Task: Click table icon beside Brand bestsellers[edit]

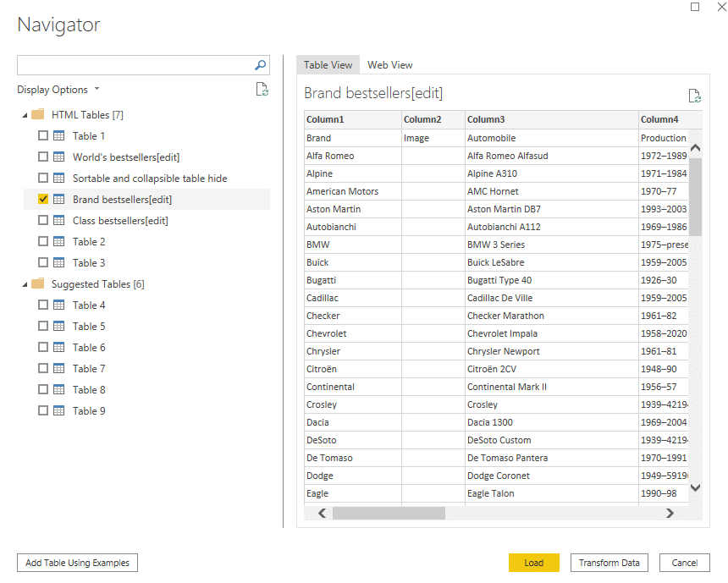Action: pyautogui.click(x=59, y=199)
